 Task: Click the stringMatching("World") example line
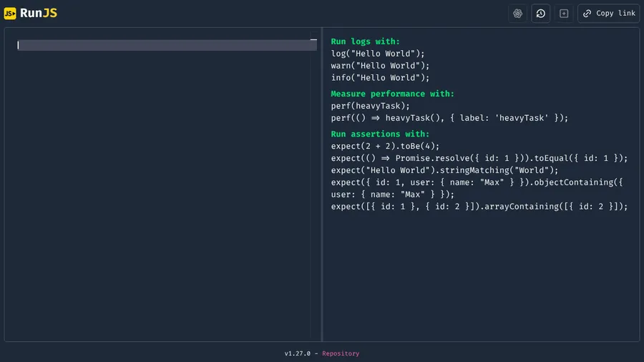click(445, 170)
